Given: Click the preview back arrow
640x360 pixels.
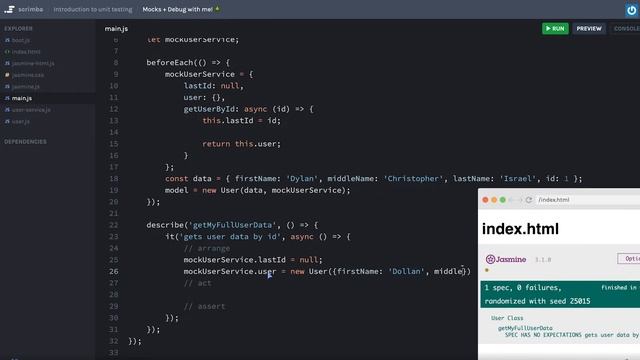Looking at the screenshot, I should (x=511, y=200).
